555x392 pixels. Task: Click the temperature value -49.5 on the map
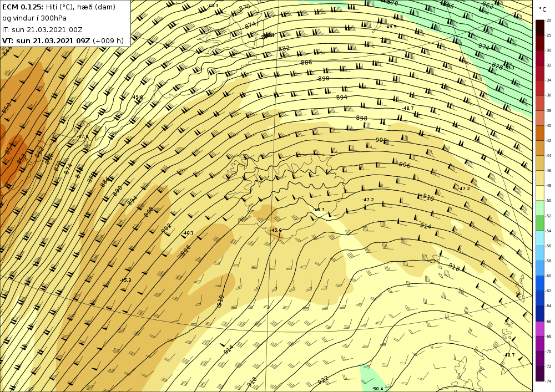pos(391,27)
